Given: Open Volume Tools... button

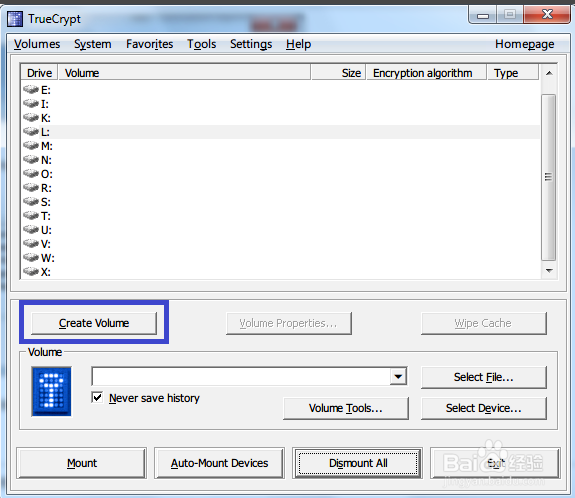Looking at the screenshot, I should 346,408.
